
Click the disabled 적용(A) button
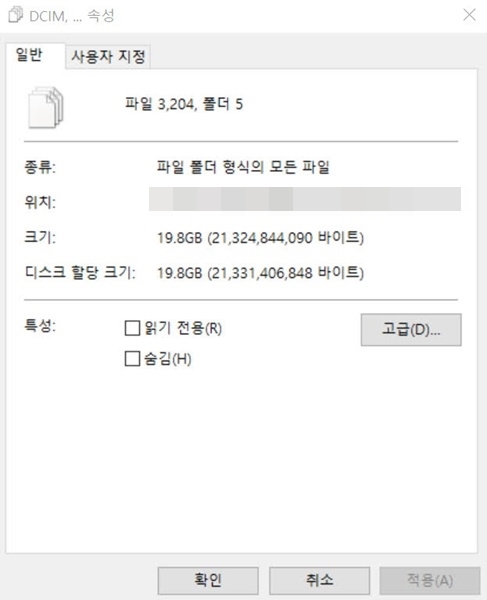pyautogui.click(x=430, y=580)
